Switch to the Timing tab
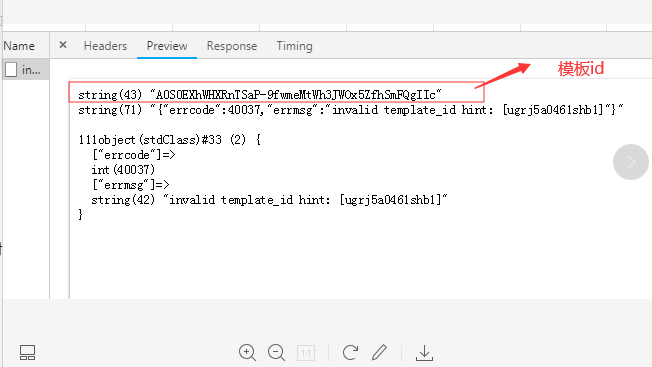Screen dimensions: 652x367 [294, 46]
